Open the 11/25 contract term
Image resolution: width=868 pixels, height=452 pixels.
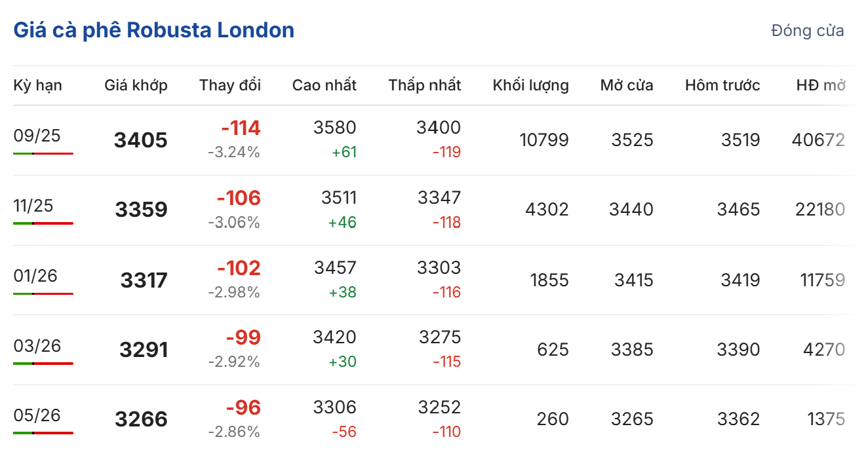[33, 206]
